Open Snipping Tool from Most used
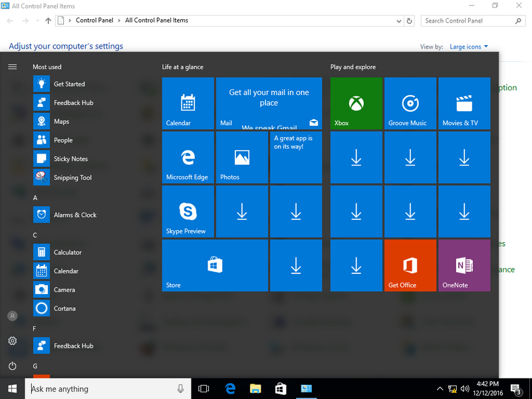This screenshot has height=399, width=532. pyautogui.click(x=72, y=178)
